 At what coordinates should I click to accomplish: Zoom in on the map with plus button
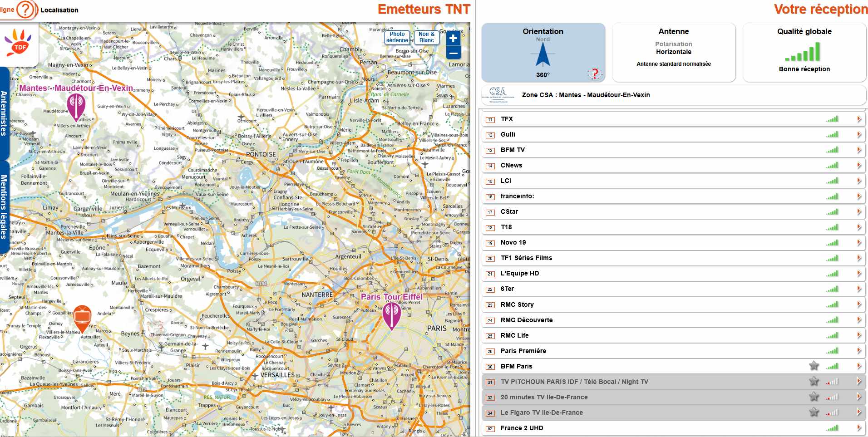point(453,39)
